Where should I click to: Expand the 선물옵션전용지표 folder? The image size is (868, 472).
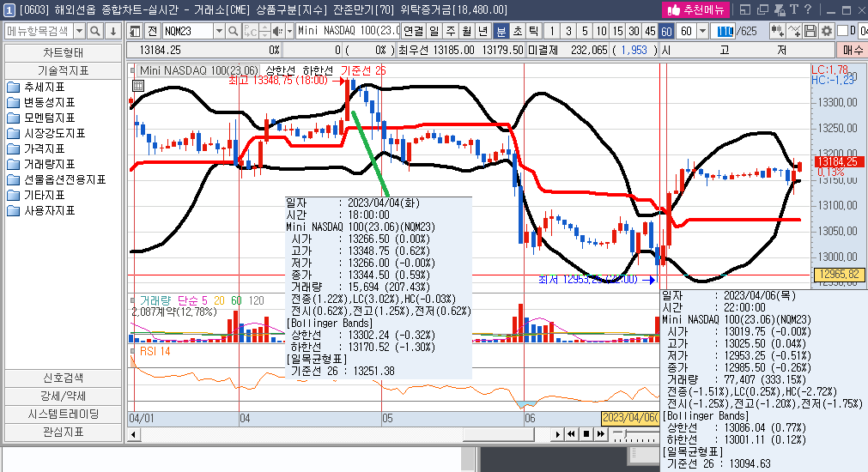coord(57,180)
